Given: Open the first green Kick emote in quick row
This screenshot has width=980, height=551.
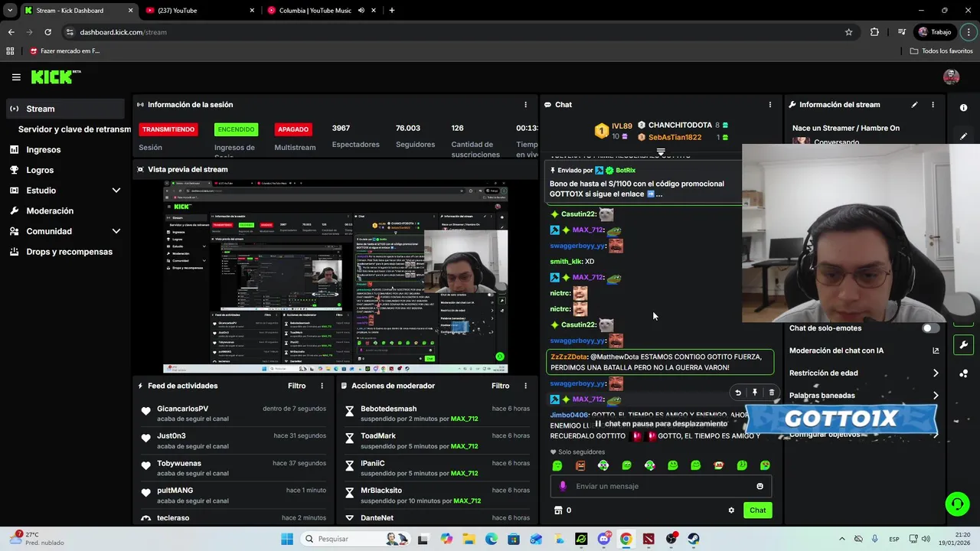Looking at the screenshot, I should point(557,465).
